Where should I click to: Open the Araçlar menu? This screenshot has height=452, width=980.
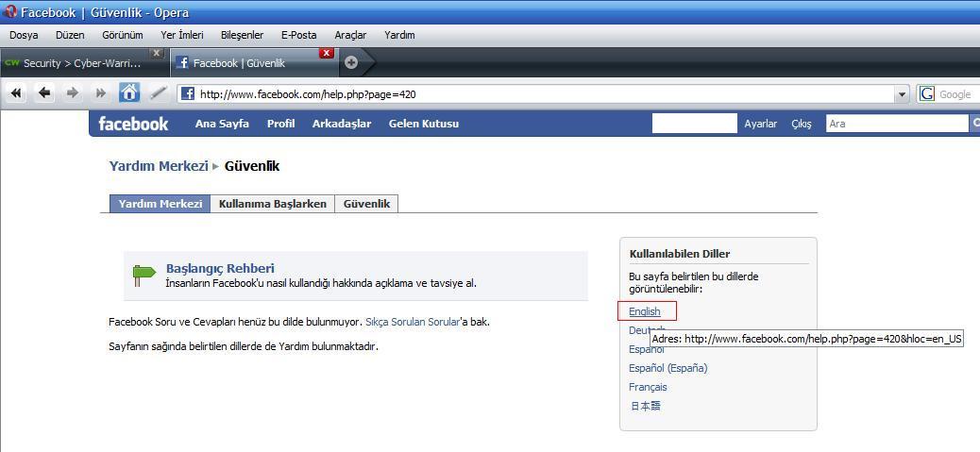click(x=350, y=35)
